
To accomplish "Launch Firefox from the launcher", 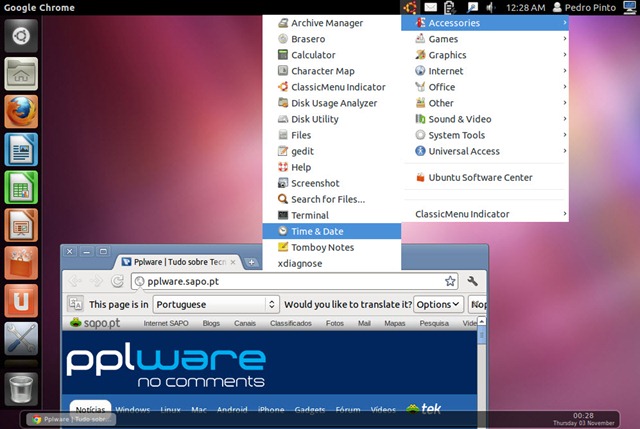I will click(x=21, y=112).
